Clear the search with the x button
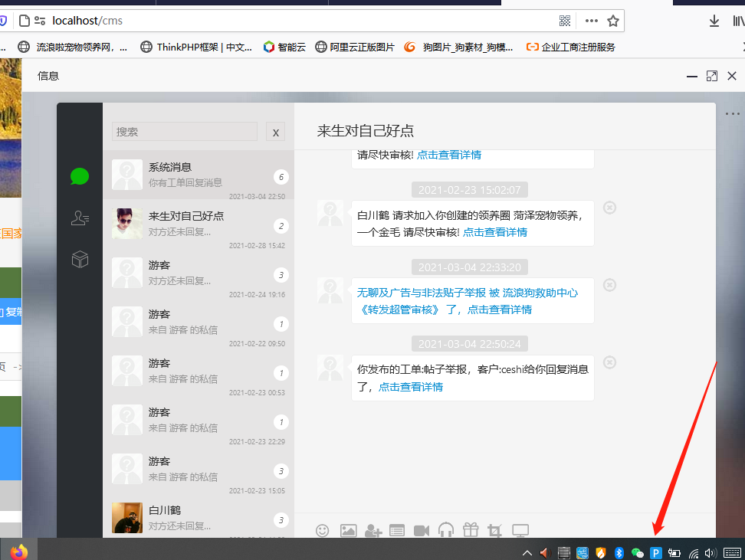The image size is (745, 560). point(275,132)
